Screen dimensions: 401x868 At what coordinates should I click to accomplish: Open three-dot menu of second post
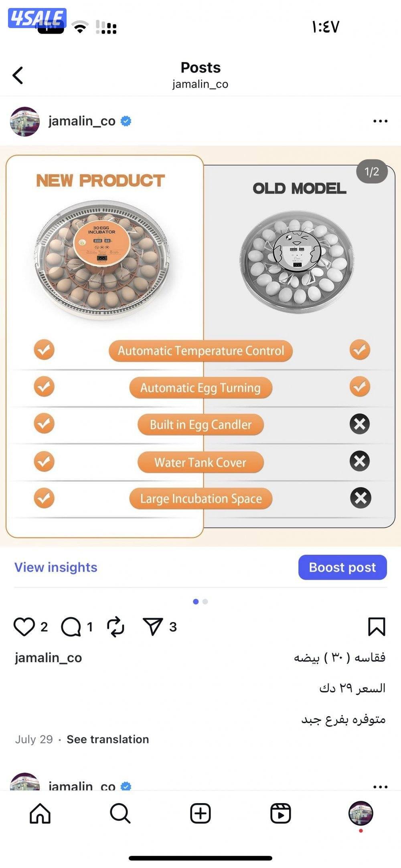coord(380,786)
